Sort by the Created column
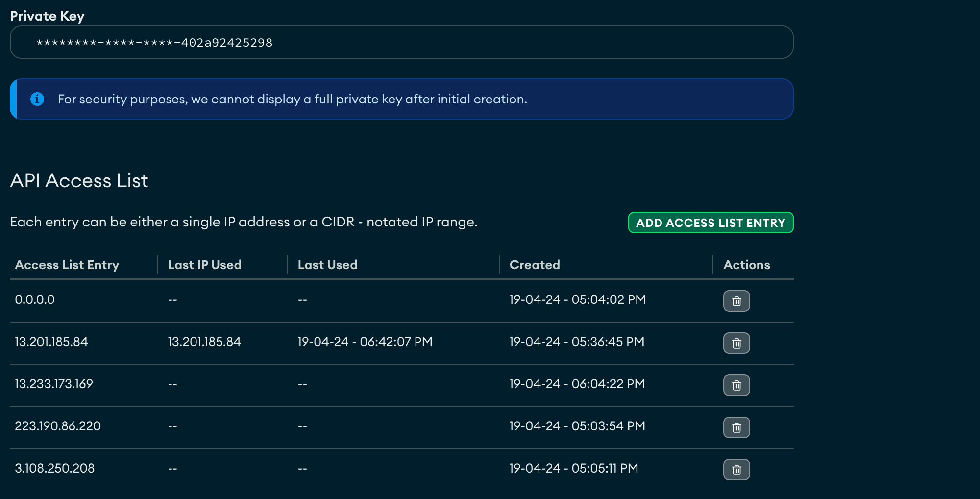The width and height of the screenshot is (980, 499). (x=534, y=265)
